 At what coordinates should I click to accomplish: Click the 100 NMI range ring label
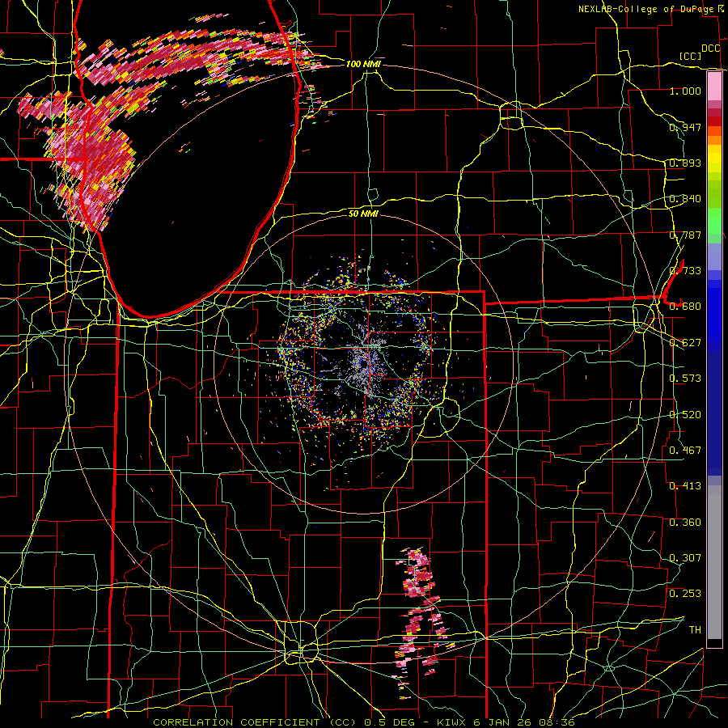tap(363, 64)
